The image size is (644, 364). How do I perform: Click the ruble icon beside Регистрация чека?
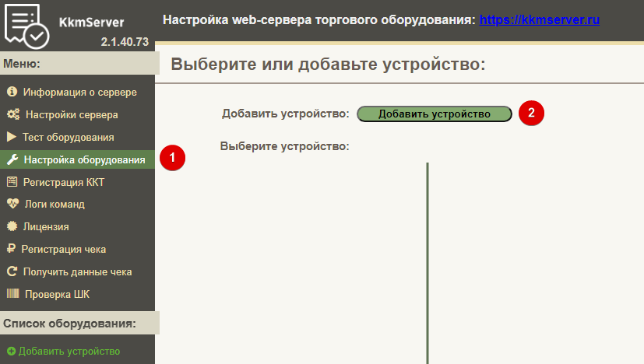(11, 248)
